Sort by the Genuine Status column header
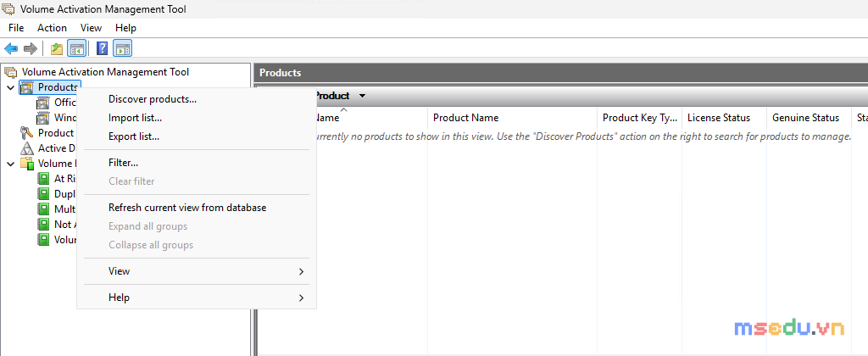The image size is (868, 356). 809,118
